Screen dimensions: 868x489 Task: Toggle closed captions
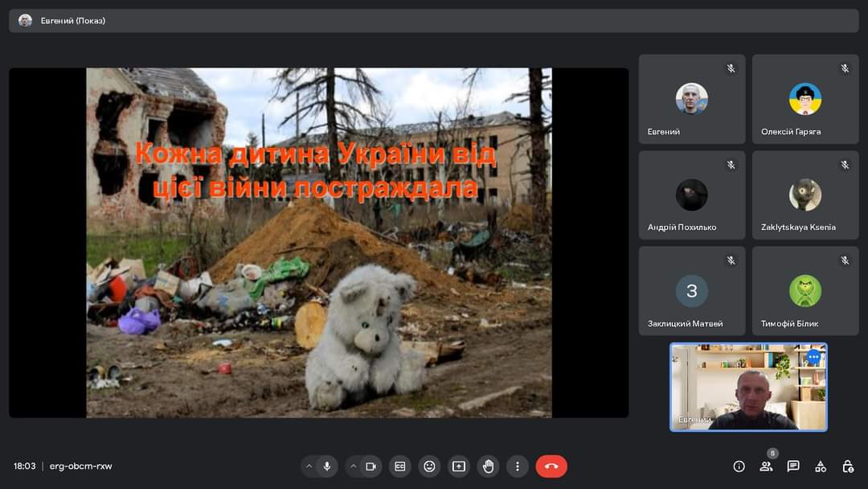(399, 466)
